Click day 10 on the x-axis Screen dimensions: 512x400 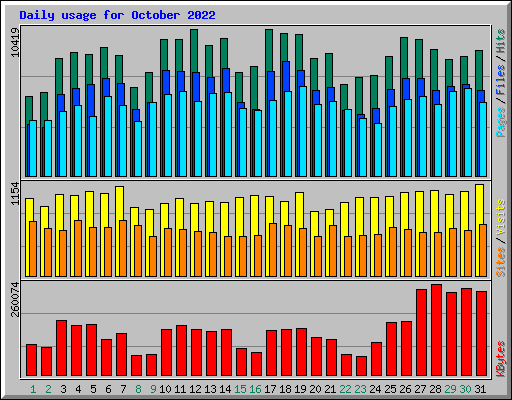(x=165, y=389)
